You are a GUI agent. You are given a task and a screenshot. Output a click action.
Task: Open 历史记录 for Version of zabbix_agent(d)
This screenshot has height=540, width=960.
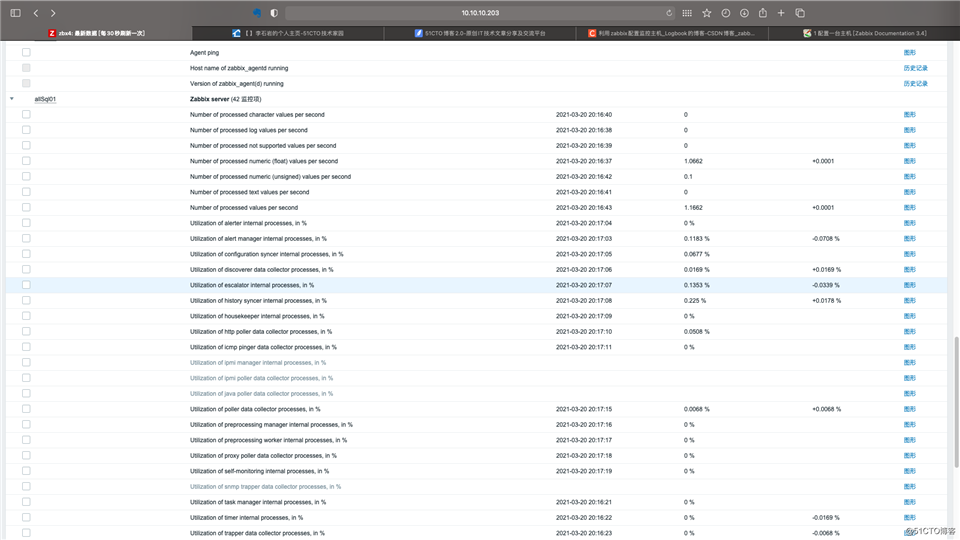[x=915, y=83]
